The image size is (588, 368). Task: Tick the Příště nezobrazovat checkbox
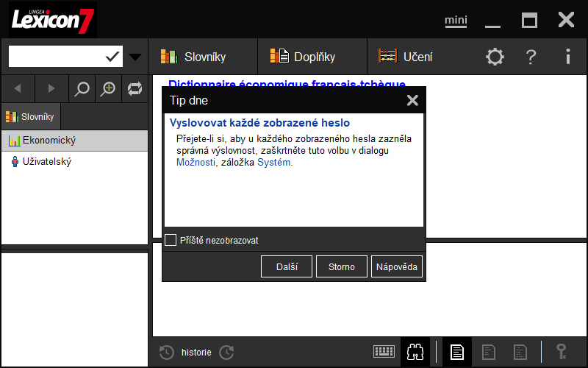tap(171, 240)
